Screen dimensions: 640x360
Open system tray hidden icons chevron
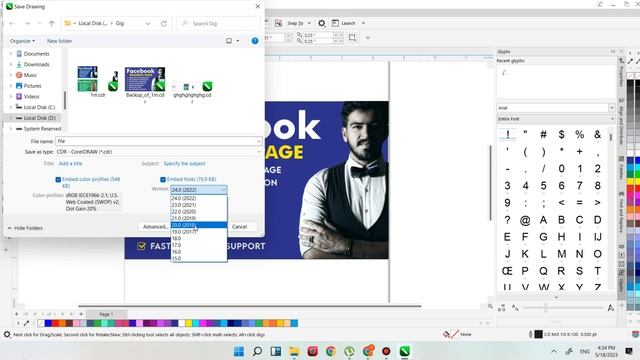[553, 351]
